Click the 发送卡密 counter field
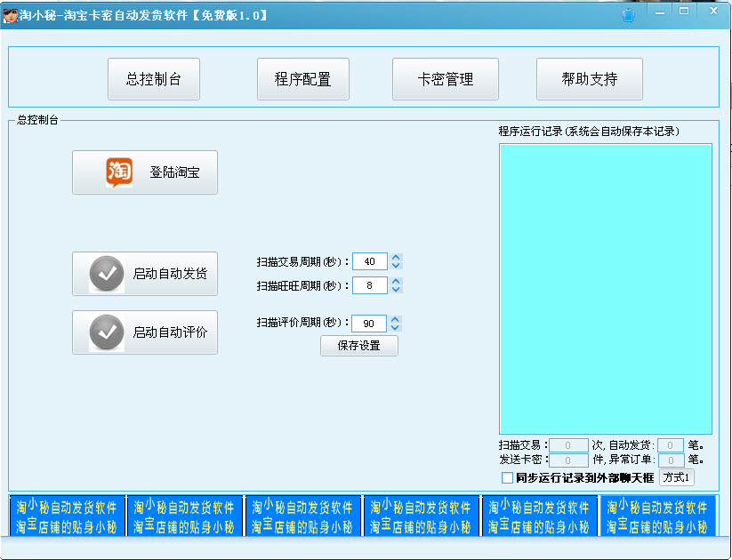This screenshot has width=732, height=560. (567, 460)
